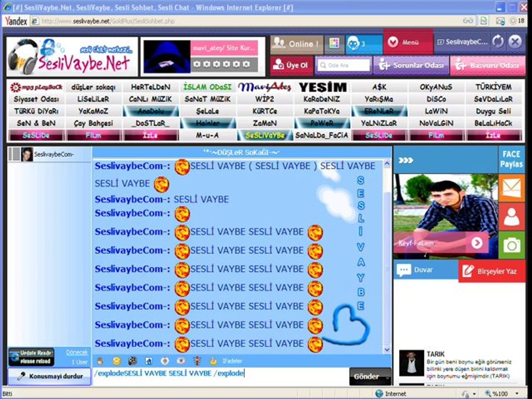Join the Siyaset Odası room

(36, 99)
